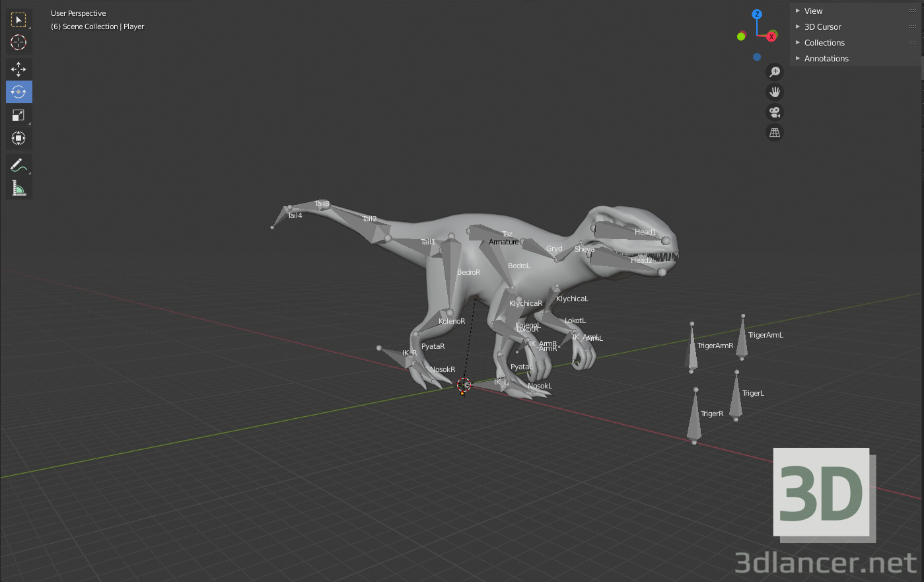Viewport: 924px width, 582px height.
Task: Select the Scale tool
Action: (18, 115)
